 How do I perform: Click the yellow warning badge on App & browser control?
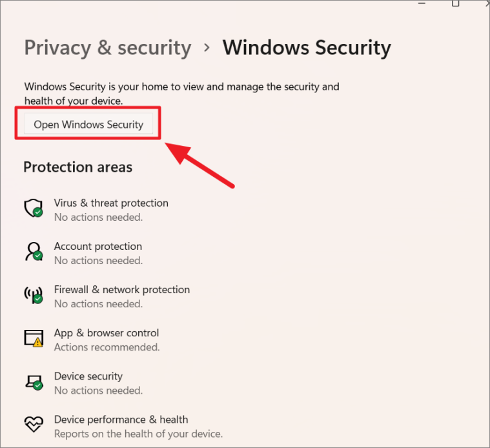37,343
